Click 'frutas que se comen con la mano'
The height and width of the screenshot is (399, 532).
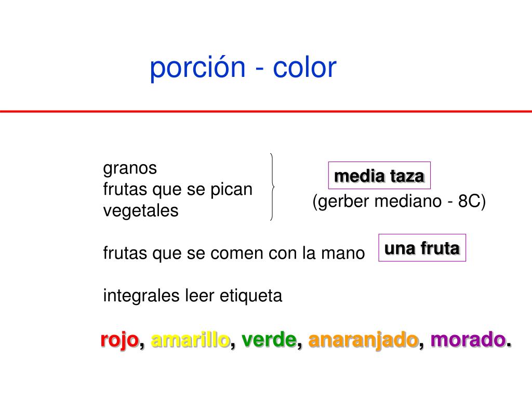click(x=234, y=254)
